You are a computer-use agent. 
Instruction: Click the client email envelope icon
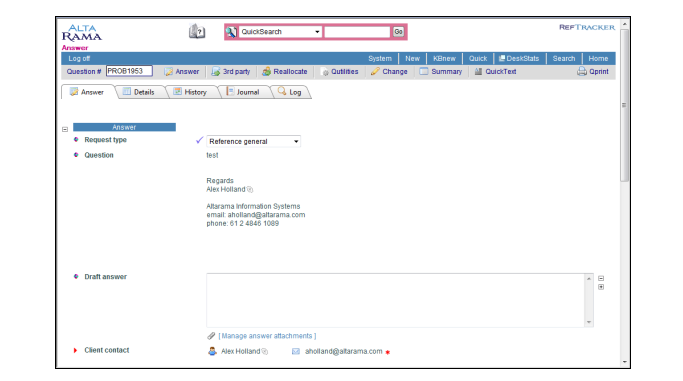point(296,351)
